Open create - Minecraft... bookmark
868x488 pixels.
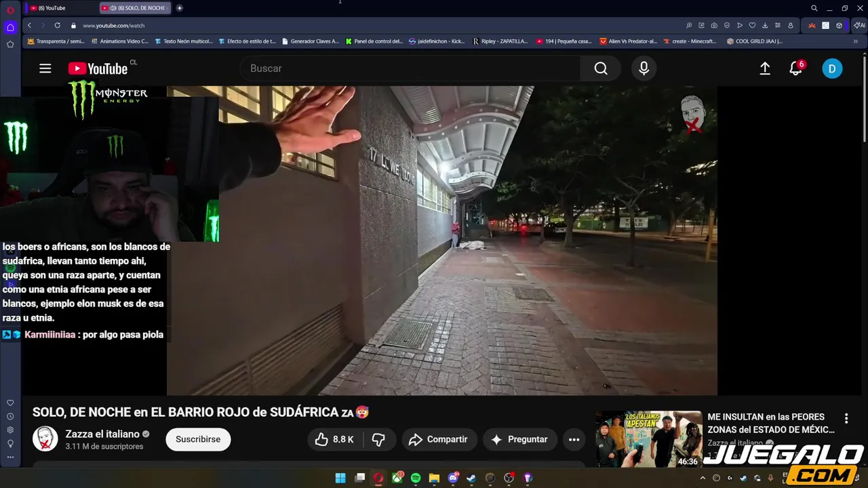(690, 41)
